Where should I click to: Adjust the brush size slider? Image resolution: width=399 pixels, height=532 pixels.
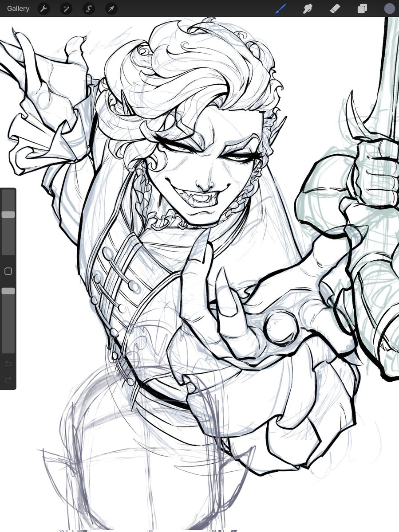pos(8,215)
